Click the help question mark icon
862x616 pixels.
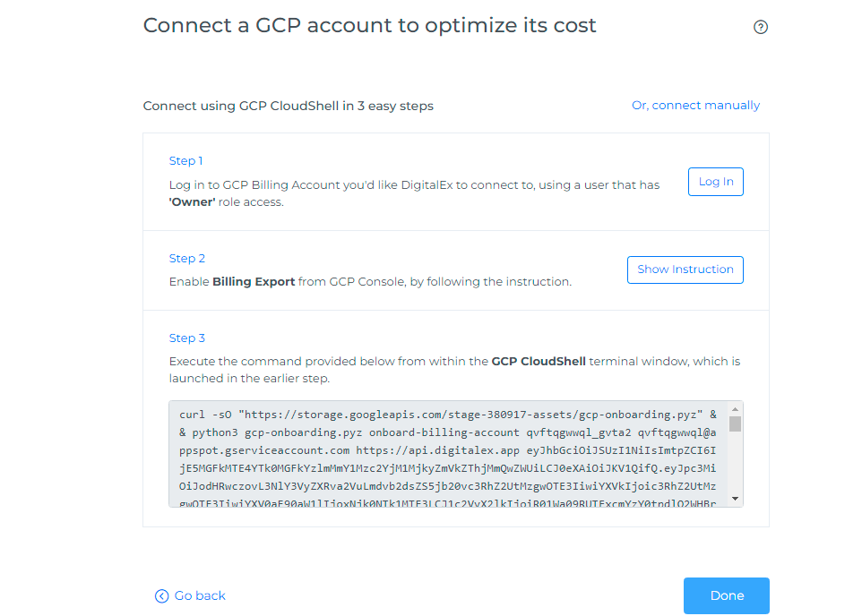[x=761, y=27]
